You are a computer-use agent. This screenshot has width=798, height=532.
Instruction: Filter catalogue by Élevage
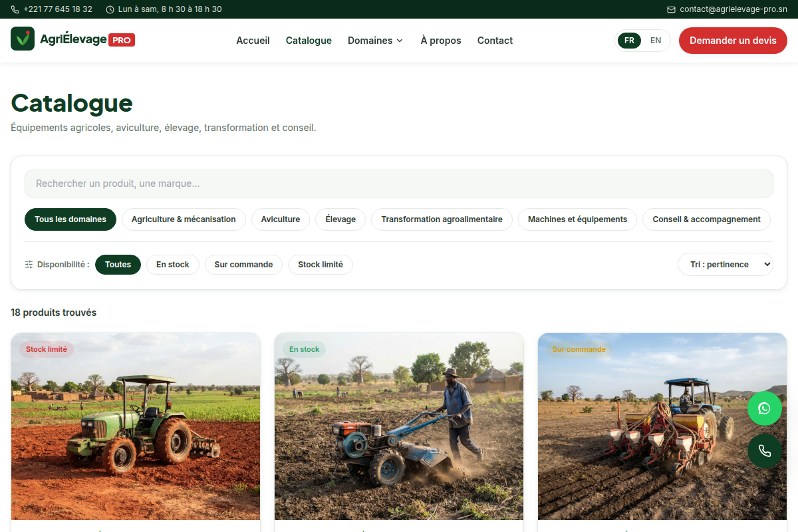pyautogui.click(x=340, y=219)
